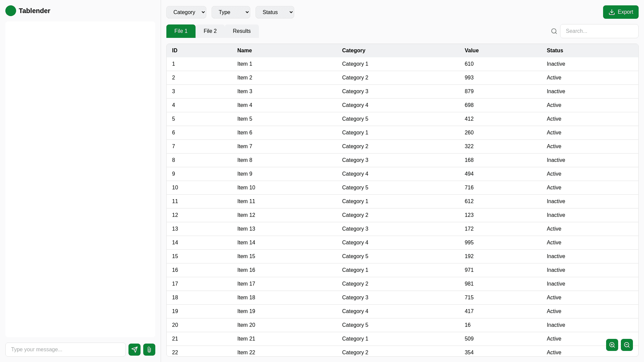The height and width of the screenshot is (362, 644).
Task: Focus the Search input field
Action: [599, 31]
